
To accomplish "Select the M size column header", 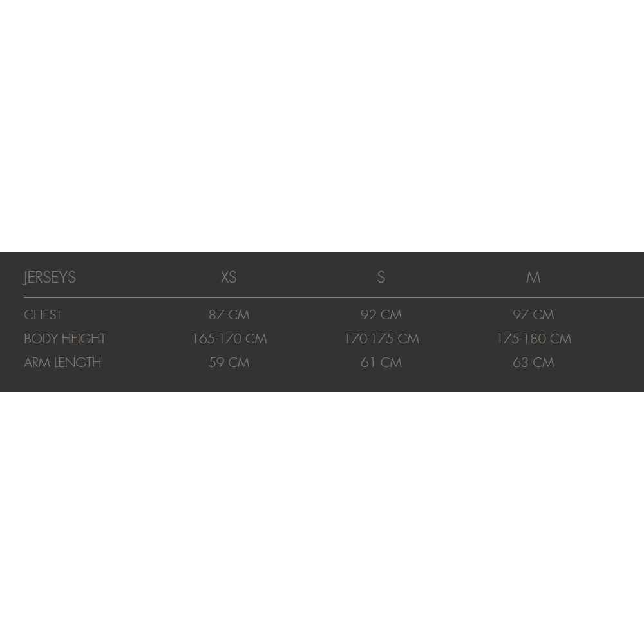I will (533, 277).
